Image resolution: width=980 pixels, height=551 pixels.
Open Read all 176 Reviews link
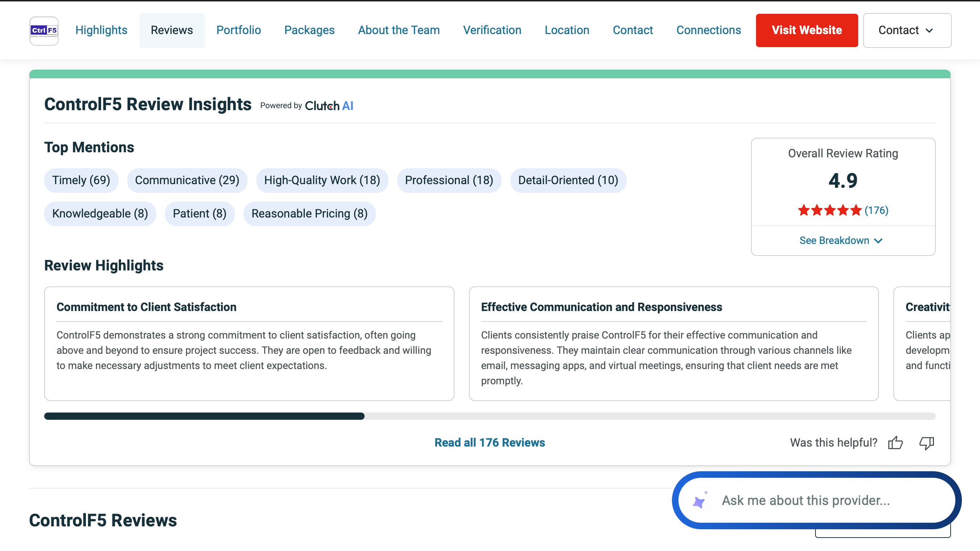pyautogui.click(x=490, y=443)
